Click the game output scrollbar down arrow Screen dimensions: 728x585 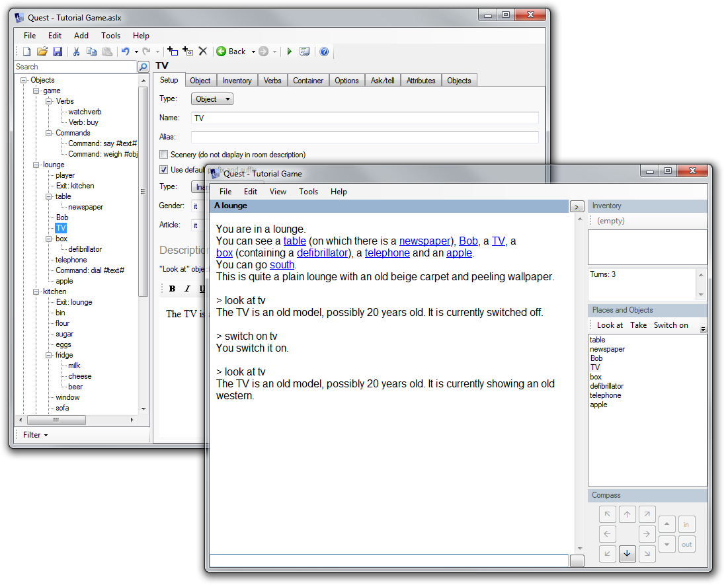coord(579,549)
